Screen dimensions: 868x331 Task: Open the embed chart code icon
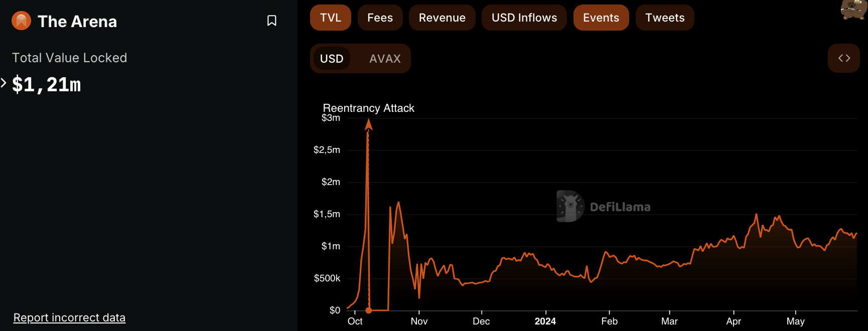[843, 58]
